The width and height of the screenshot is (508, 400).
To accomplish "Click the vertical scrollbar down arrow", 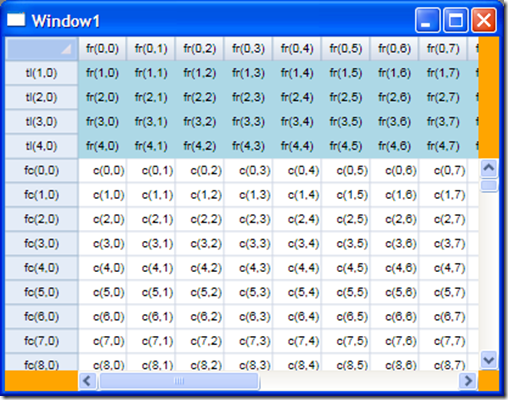I will click(489, 360).
